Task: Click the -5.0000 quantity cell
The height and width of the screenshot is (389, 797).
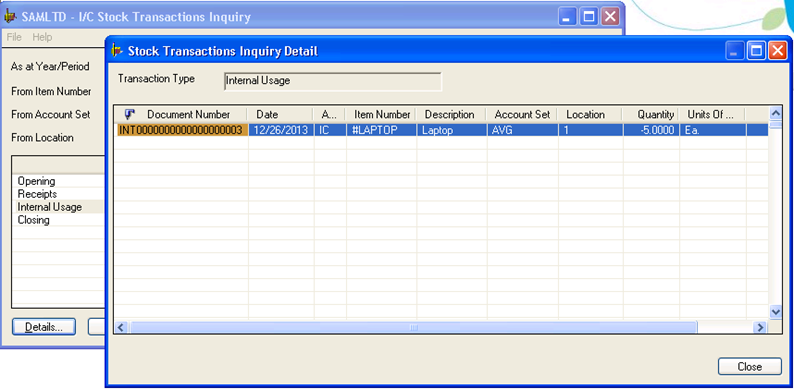Action: pos(652,130)
